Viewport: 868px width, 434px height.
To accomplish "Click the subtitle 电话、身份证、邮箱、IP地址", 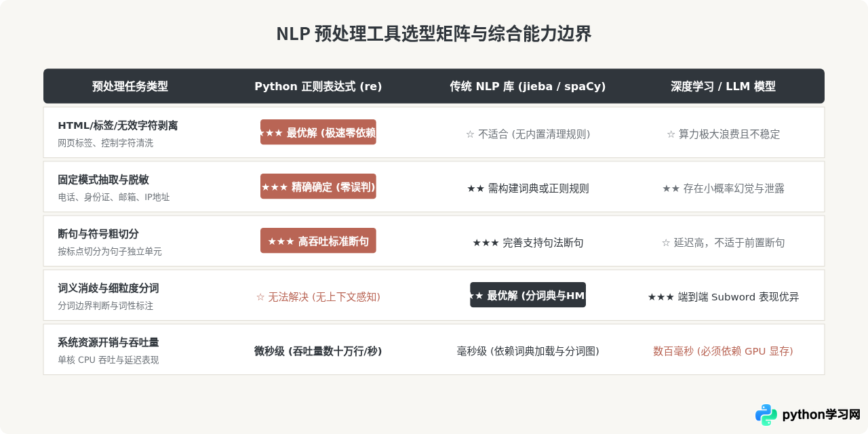I will 114,197.
